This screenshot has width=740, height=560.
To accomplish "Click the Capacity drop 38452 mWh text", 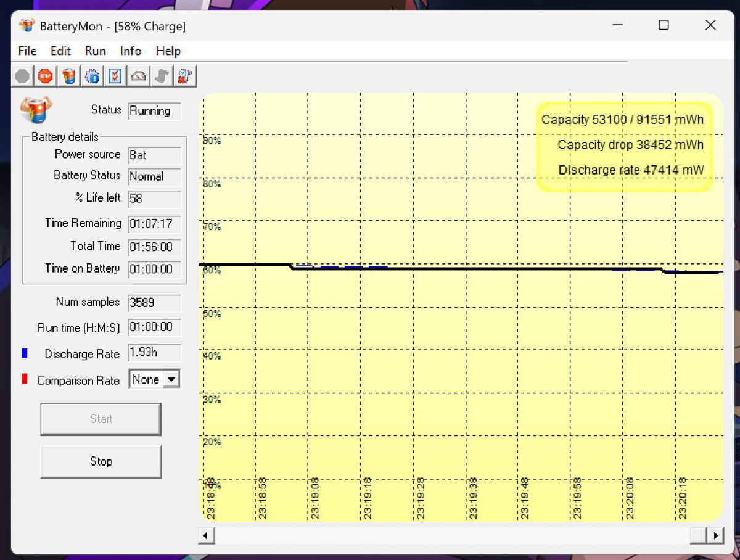I will [631, 145].
